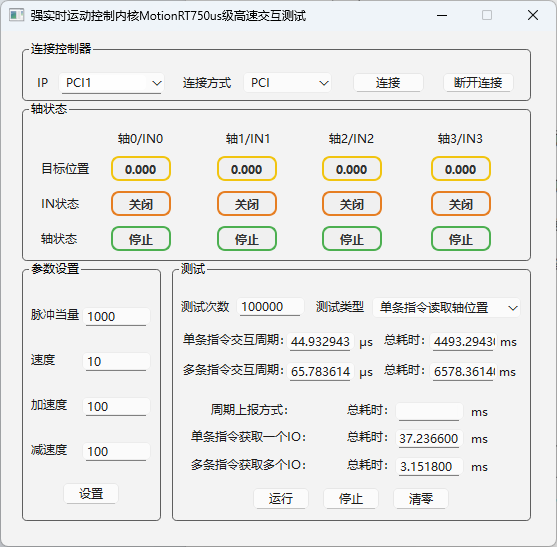Click the 轴1 IN状态 关闭 indicator
Viewport: 557px width, 547px height.
(247, 204)
